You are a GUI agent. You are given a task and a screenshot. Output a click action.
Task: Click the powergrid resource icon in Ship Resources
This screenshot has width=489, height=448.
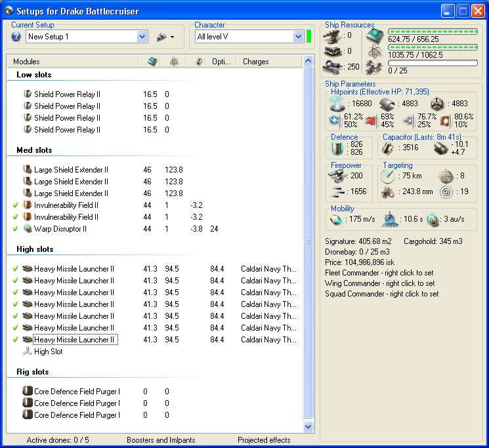375,51
